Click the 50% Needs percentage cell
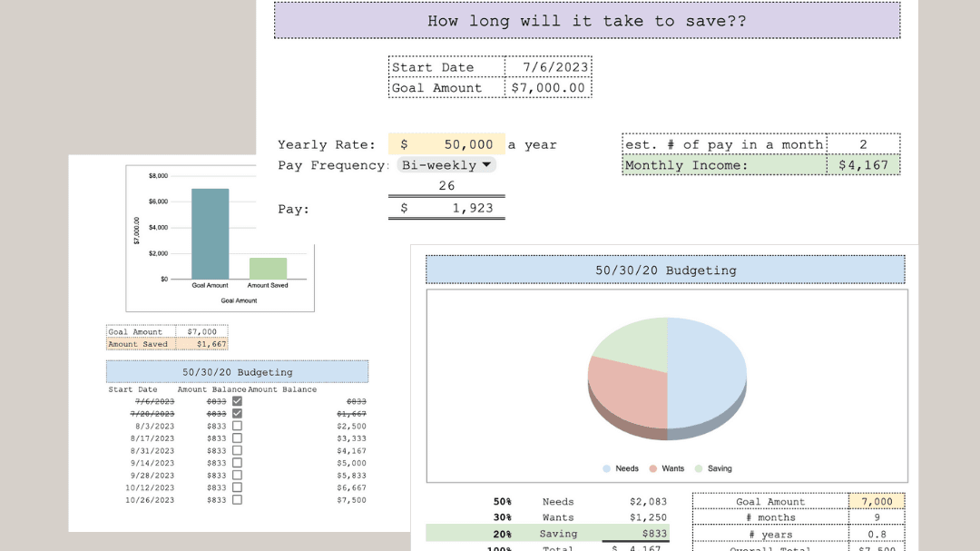Screen dimensions: 980x551 (x=502, y=502)
